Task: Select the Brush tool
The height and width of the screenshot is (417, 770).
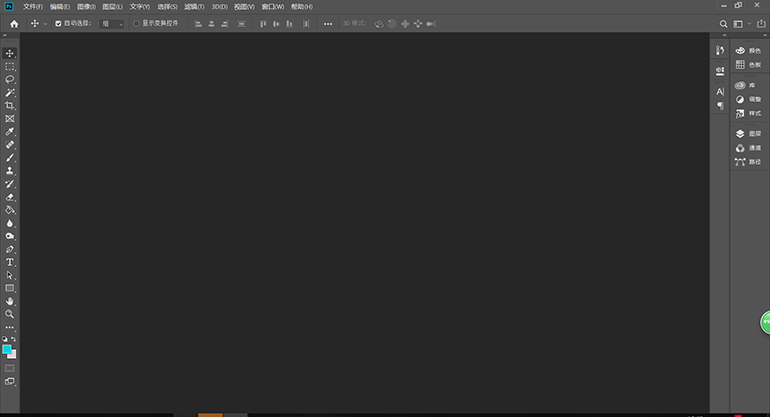Action: pyautogui.click(x=10, y=158)
